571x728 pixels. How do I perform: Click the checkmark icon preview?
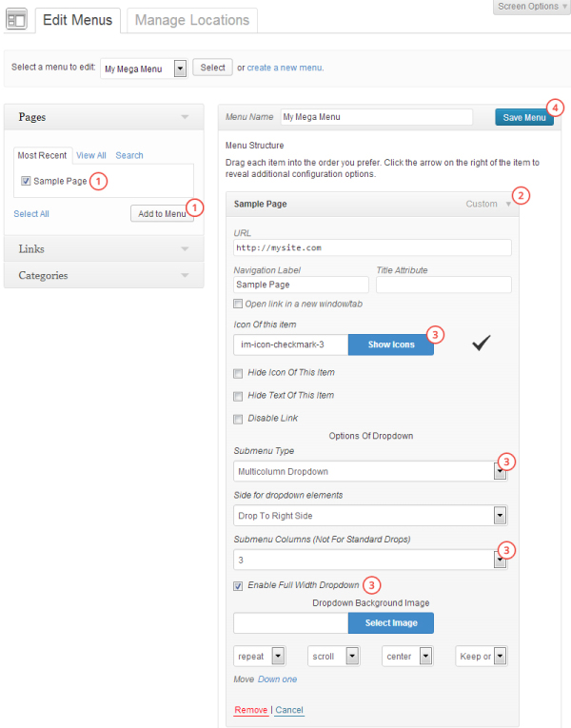click(482, 344)
